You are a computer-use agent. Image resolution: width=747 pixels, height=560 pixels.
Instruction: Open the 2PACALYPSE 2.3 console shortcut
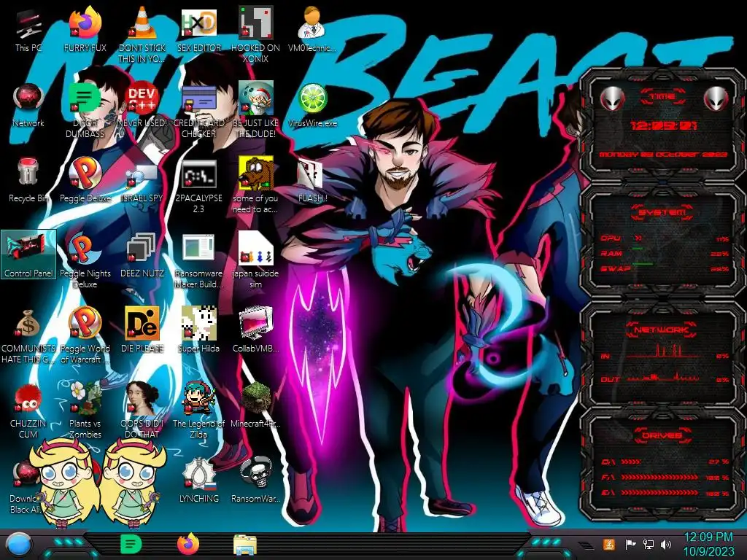tap(199, 186)
